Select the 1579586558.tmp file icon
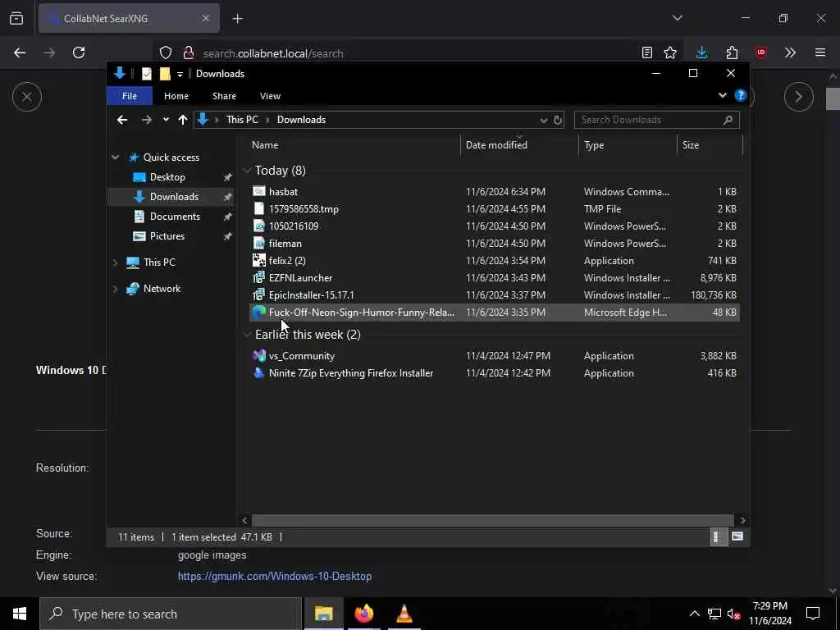840x630 pixels. click(259, 208)
